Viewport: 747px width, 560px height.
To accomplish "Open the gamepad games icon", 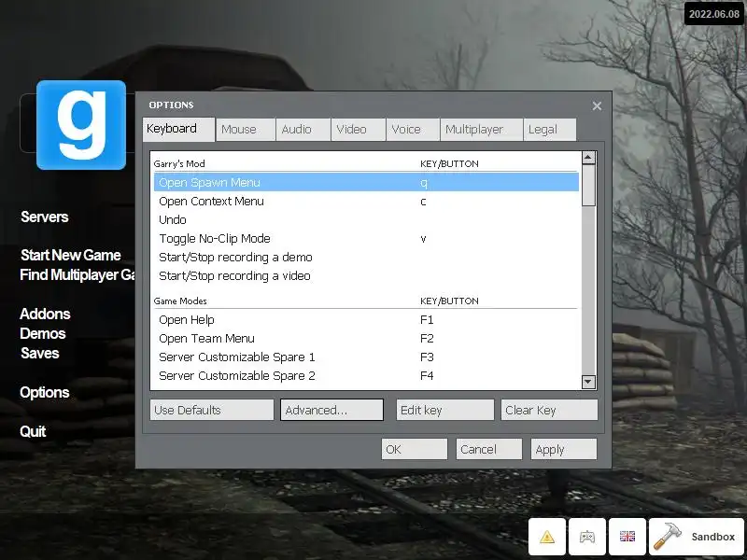I will click(587, 537).
